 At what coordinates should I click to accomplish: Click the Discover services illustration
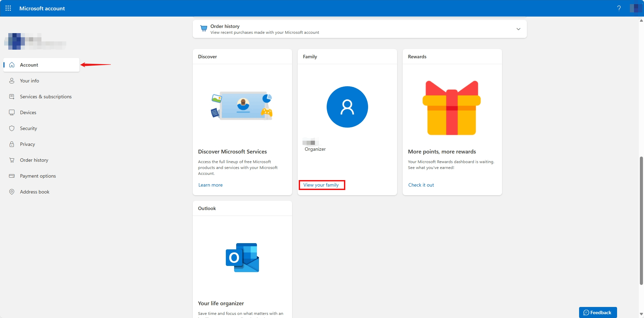pos(242,106)
